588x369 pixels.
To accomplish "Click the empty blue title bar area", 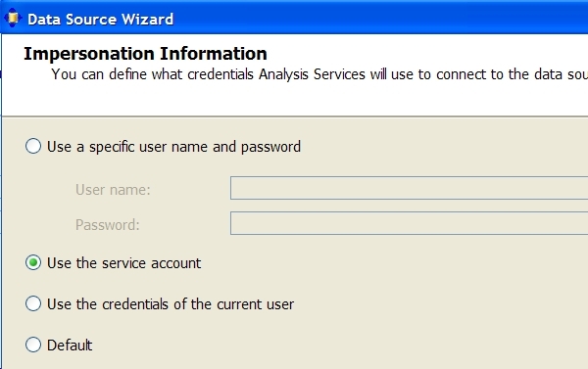I will (375, 18).
